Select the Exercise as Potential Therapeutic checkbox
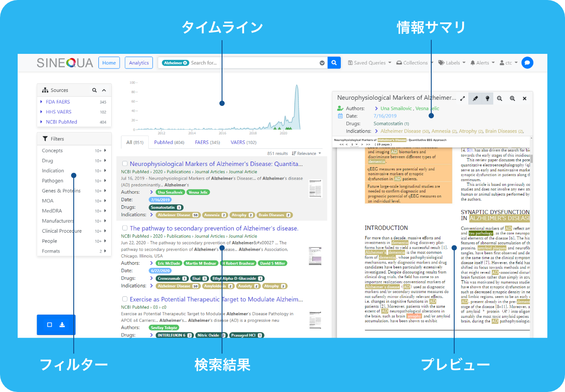Image resolution: width=565 pixels, height=392 pixels. [x=124, y=299]
